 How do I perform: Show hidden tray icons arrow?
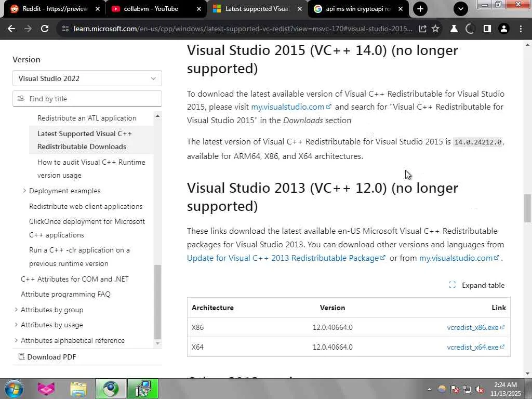tap(429, 389)
